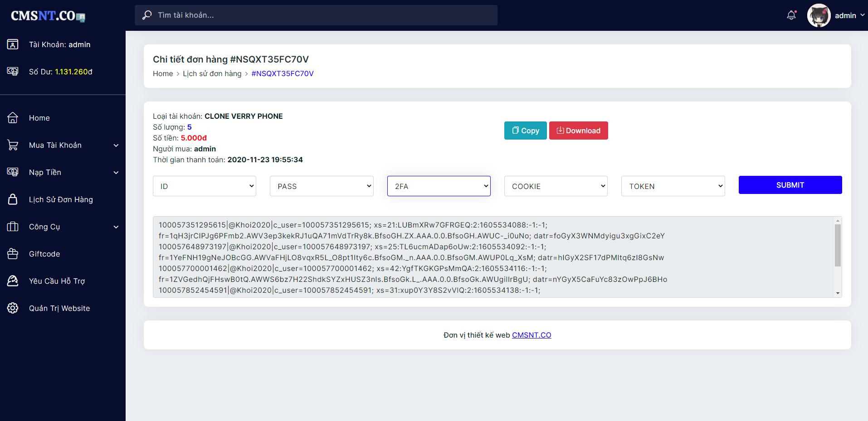Image resolution: width=868 pixels, height=421 pixels.
Task: Click the CMSNT.CO logo
Action: (x=48, y=16)
